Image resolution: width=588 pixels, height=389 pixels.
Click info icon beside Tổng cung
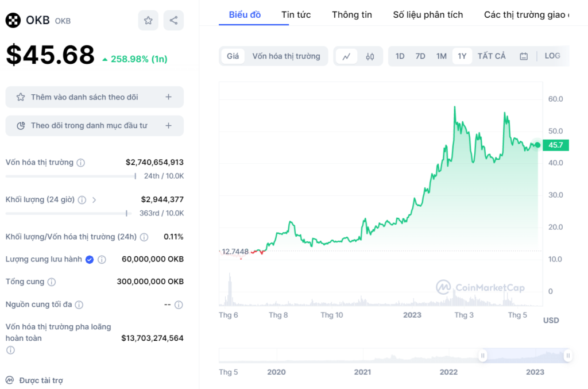pos(52,282)
